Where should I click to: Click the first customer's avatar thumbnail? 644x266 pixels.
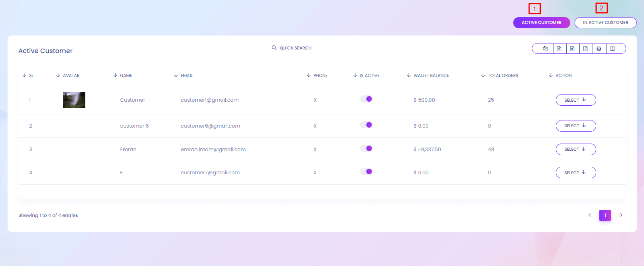point(74,100)
